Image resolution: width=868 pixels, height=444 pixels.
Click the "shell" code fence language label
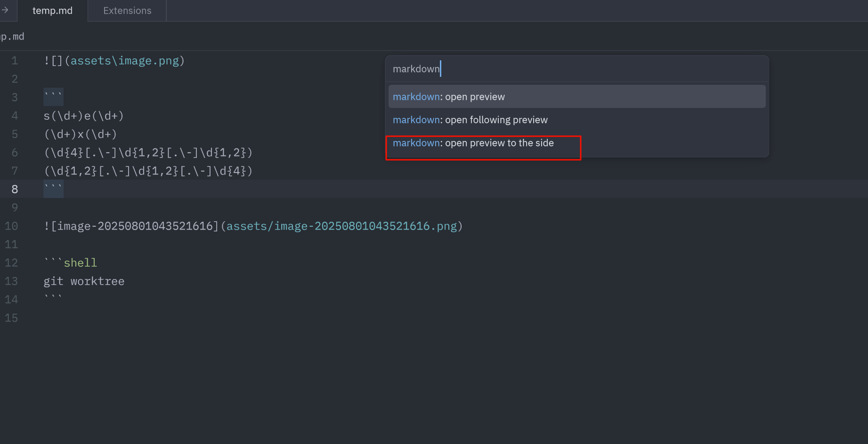point(80,263)
